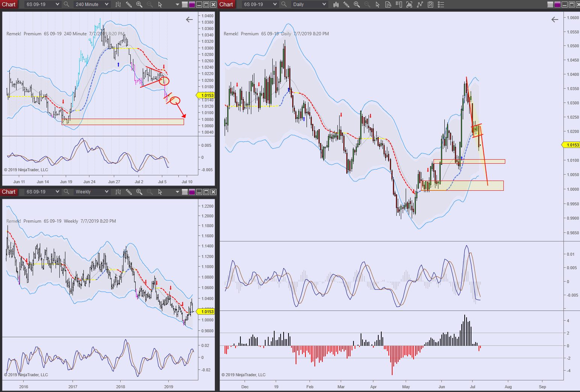Open bar type icon in 240 Minute chart
Viewport: 580px width, 392px height.
coord(118,5)
